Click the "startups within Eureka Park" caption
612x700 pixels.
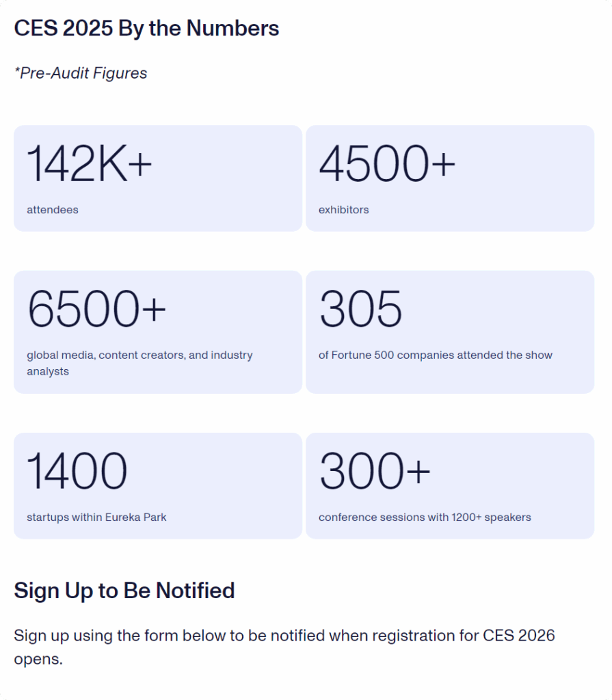(x=96, y=517)
